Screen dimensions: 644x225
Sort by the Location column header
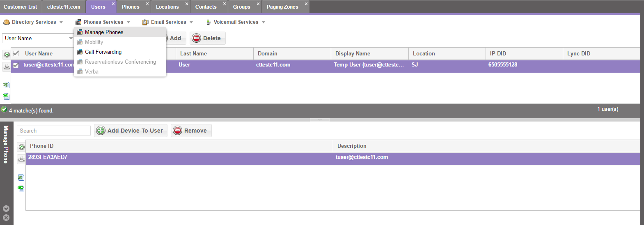[447, 53]
